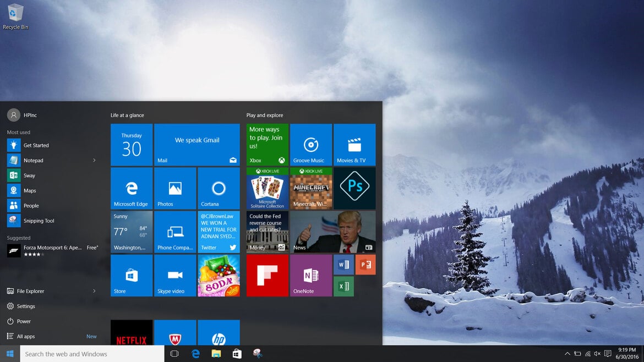Open the HP tile

tap(219, 332)
